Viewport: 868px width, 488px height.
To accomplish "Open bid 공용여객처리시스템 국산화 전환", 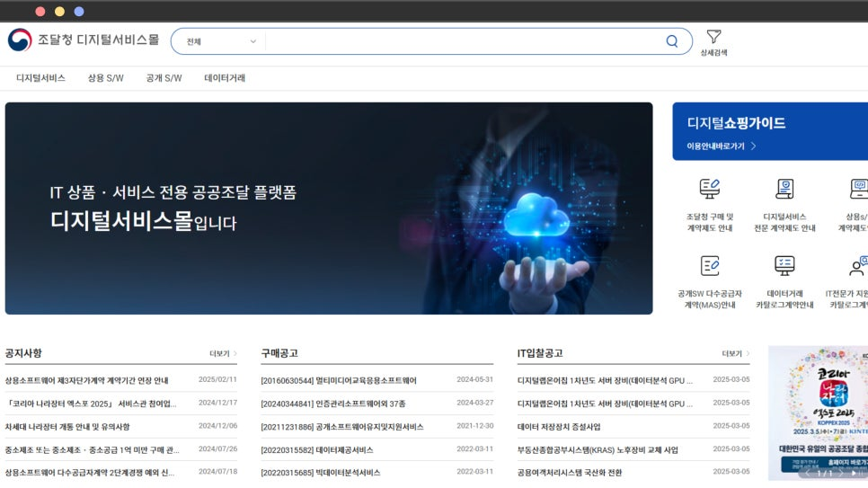I will pyautogui.click(x=570, y=473).
